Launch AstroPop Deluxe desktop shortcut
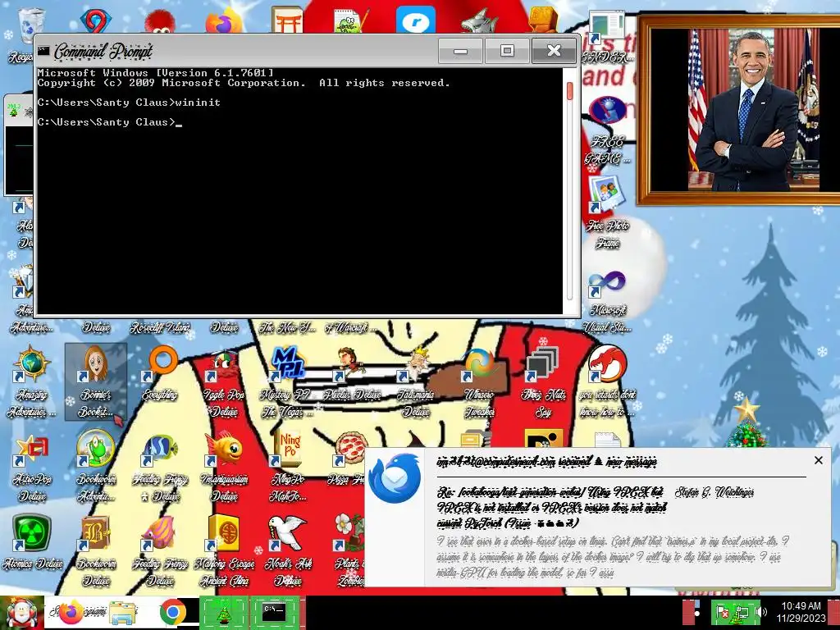This screenshot has width=840, height=630. [32, 467]
